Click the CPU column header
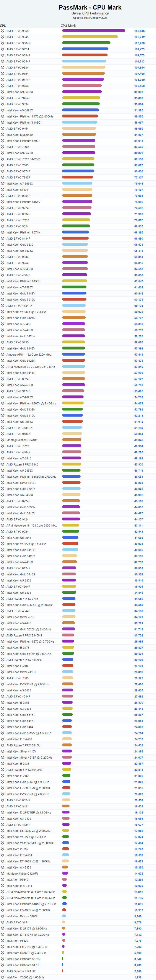Screen dimensions: 156x980 pyautogui.click(x=3, y=26)
